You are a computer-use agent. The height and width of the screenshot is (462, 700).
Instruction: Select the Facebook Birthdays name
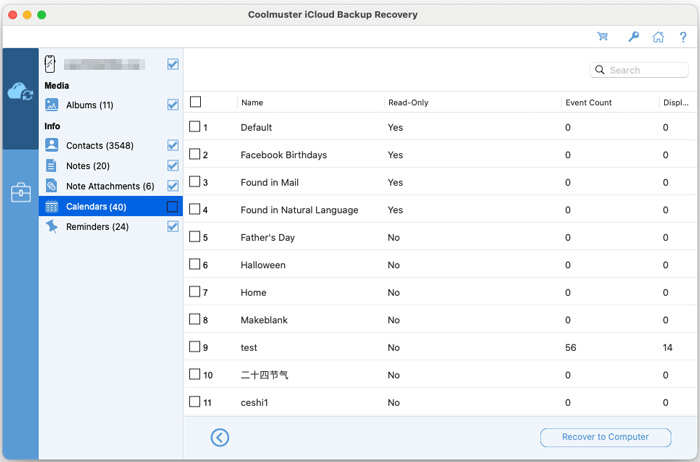coord(283,155)
